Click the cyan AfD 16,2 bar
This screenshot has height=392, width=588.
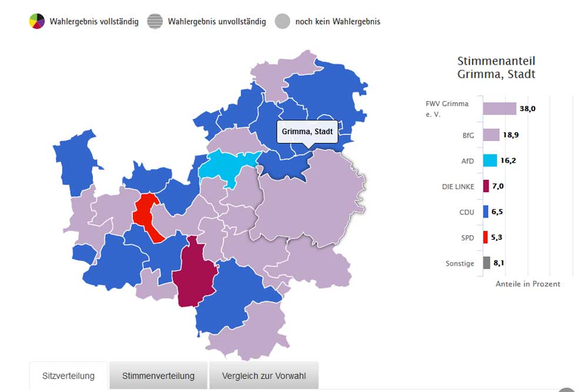pyautogui.click(x=490, y=160)
